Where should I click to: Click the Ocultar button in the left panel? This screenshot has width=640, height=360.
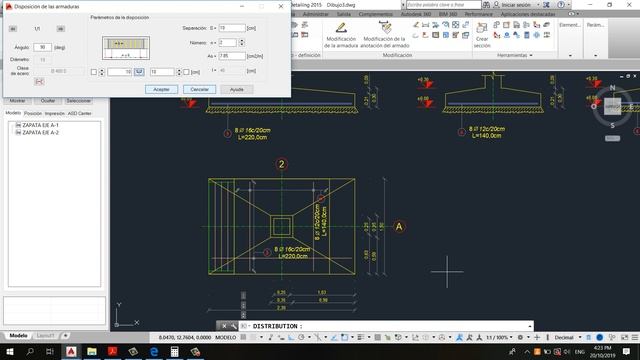tap(48, 101)
